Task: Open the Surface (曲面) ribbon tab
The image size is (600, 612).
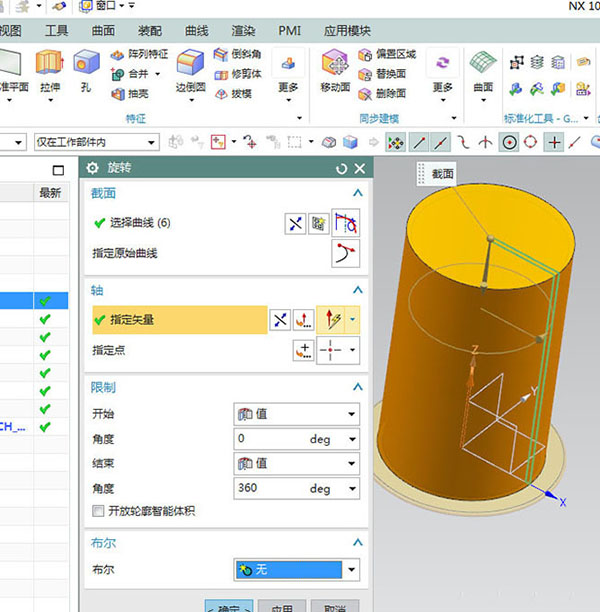Action: pyautogui.click(x=103, y=31)
